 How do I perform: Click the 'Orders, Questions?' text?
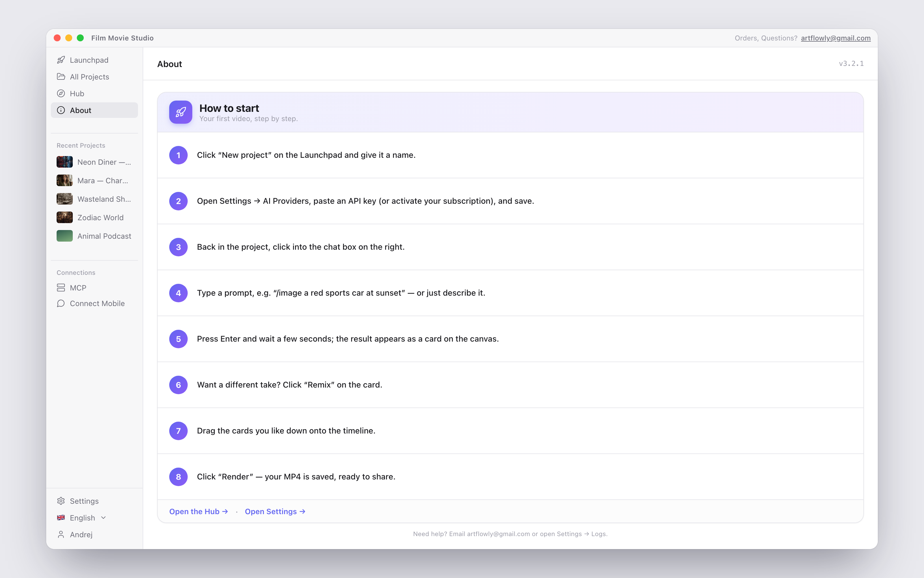pos(766,38)
